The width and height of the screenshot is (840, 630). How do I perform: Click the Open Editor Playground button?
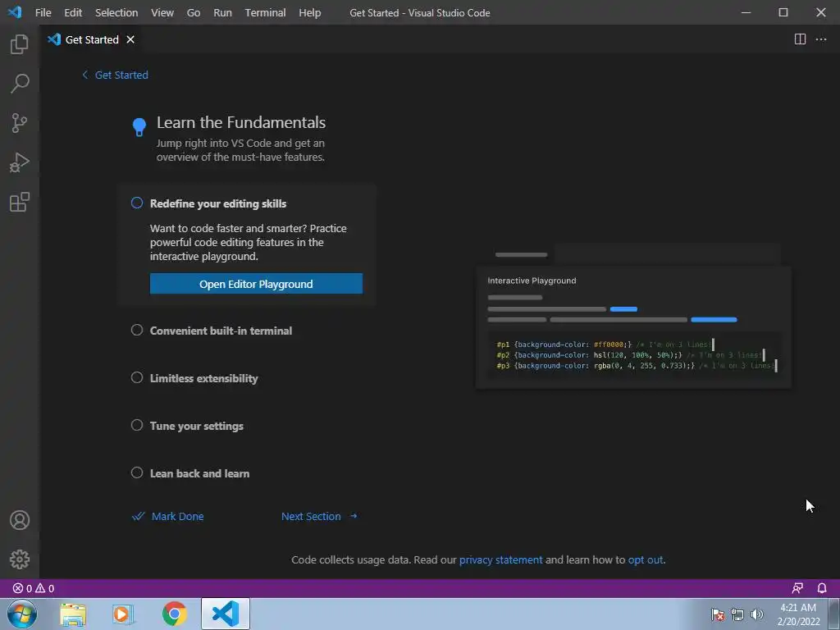coord(256,284)
